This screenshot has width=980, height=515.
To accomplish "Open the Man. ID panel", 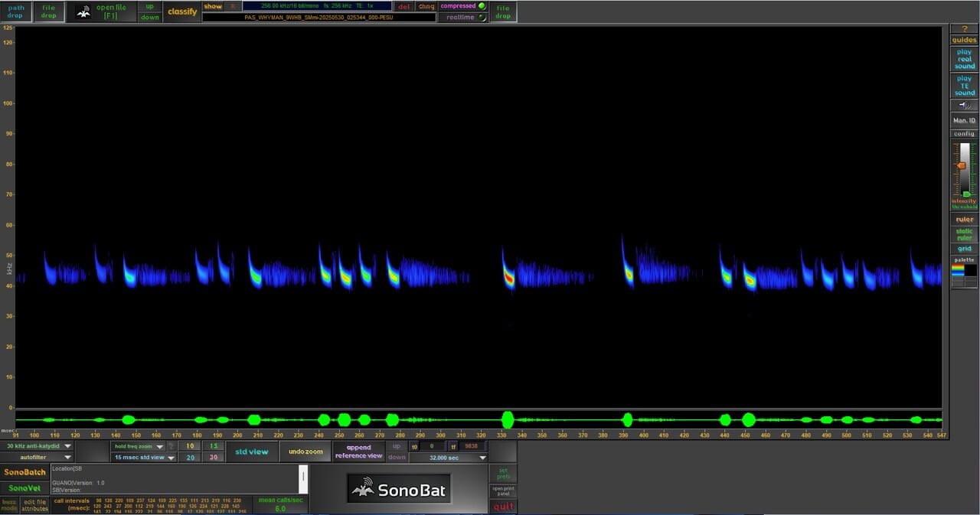I will [963, 120].
